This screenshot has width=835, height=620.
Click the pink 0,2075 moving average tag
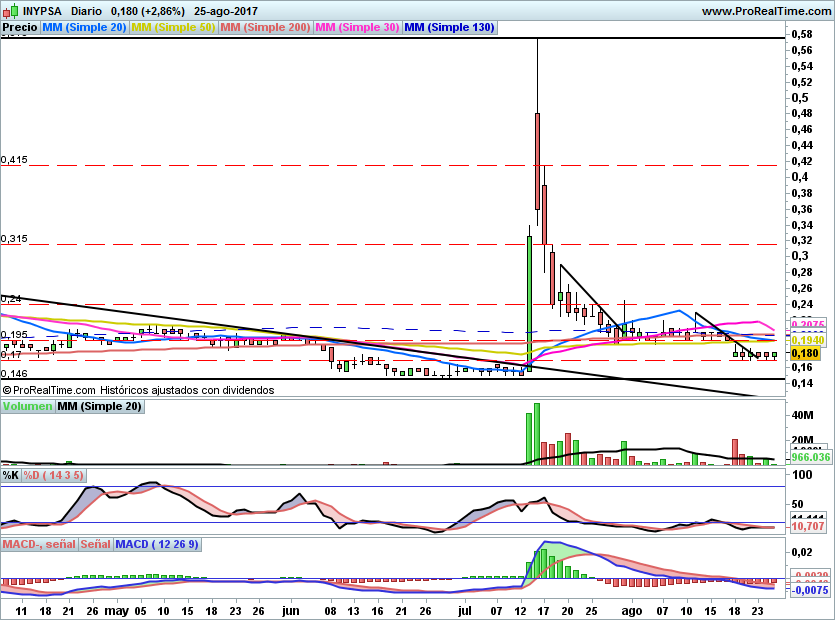coord(806,325)
